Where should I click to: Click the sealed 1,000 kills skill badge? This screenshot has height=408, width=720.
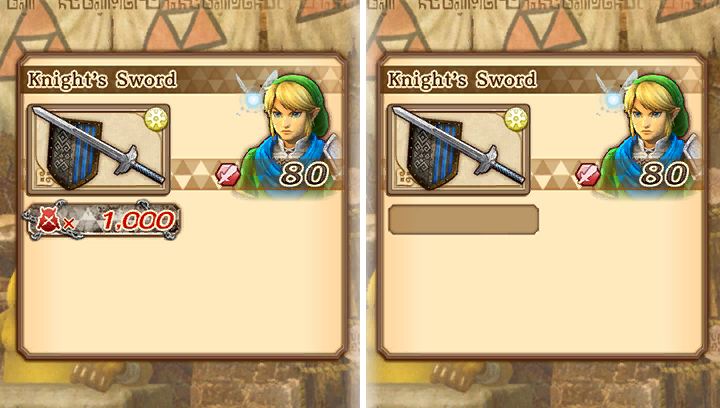[101, 221]
